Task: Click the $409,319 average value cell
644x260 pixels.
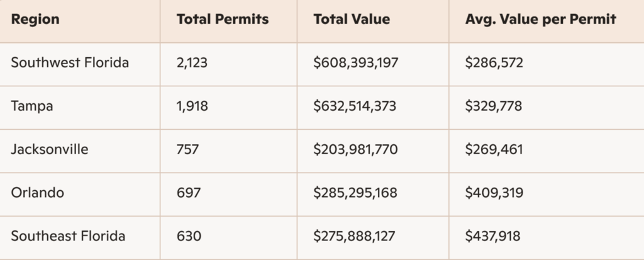Action: pyautogui.click(x=494, y=193)
